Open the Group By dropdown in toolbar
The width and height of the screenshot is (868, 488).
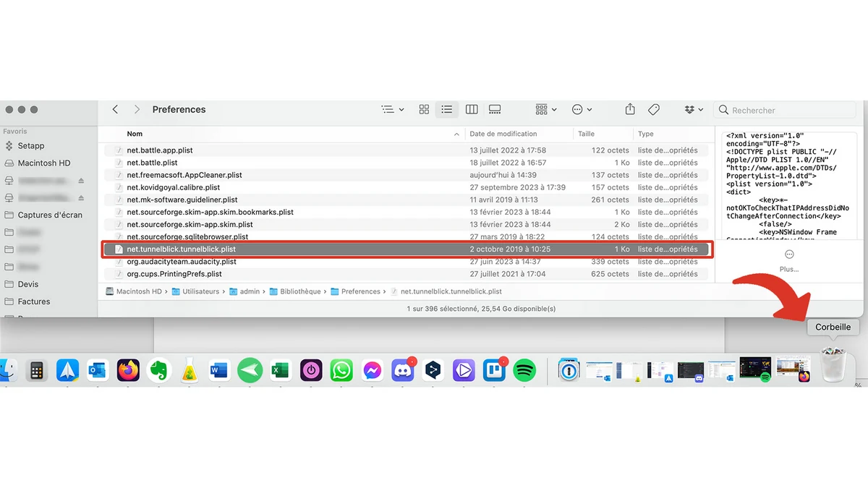[x=546, y=109]
